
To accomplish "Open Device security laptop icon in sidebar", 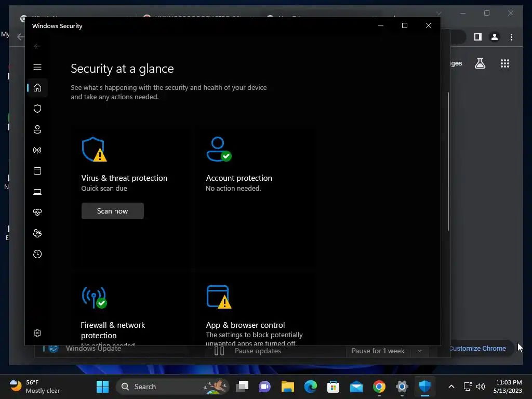I will (37, 192).
